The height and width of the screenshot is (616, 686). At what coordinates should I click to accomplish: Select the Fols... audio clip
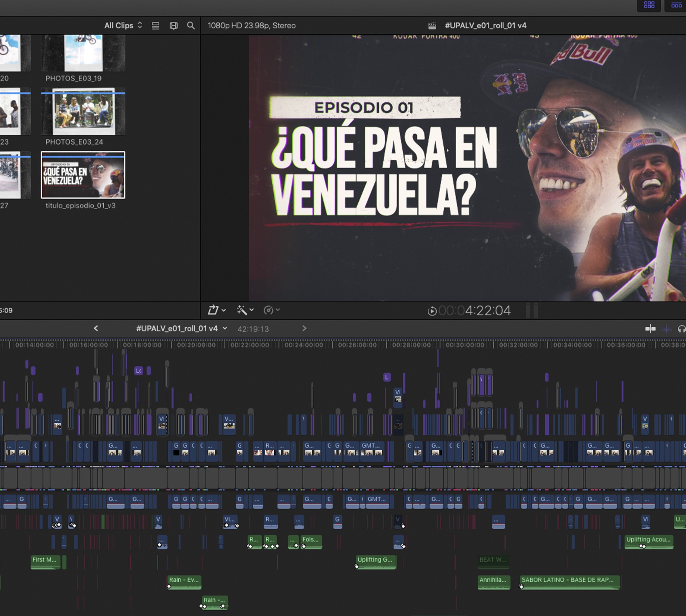click(x=311, y=542)
